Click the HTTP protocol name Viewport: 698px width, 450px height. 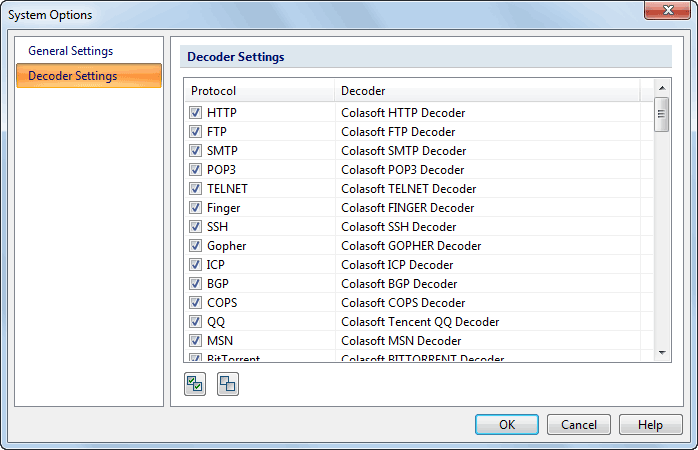222,113
